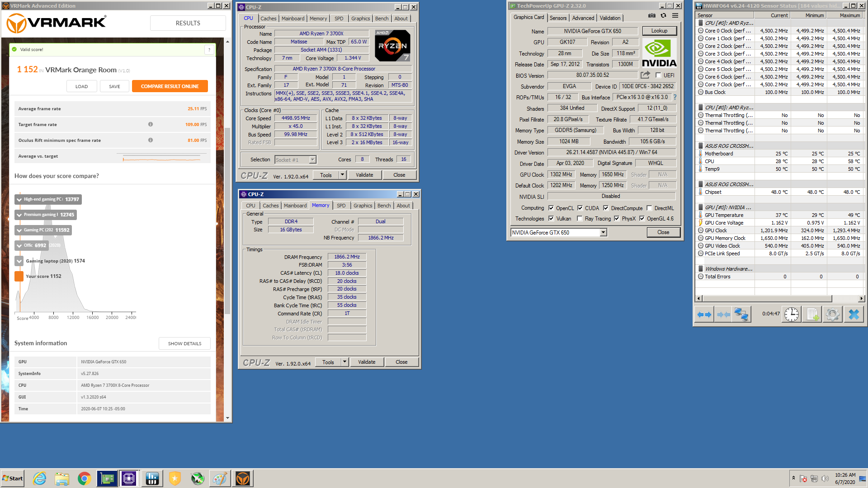Refresh GPU-Z readings with the refresh icon
Image resolution: width=868 pixels, height=488 pixels.
[x=663, y=16]
